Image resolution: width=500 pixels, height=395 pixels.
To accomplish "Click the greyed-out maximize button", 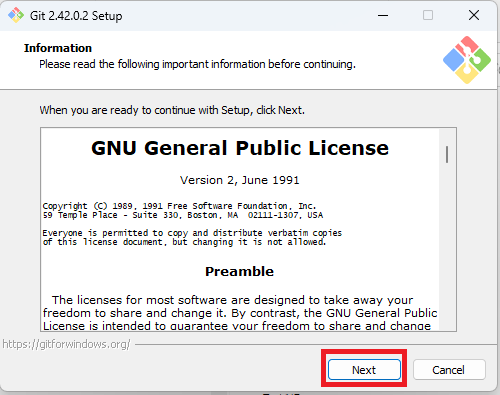I will 428,15.
